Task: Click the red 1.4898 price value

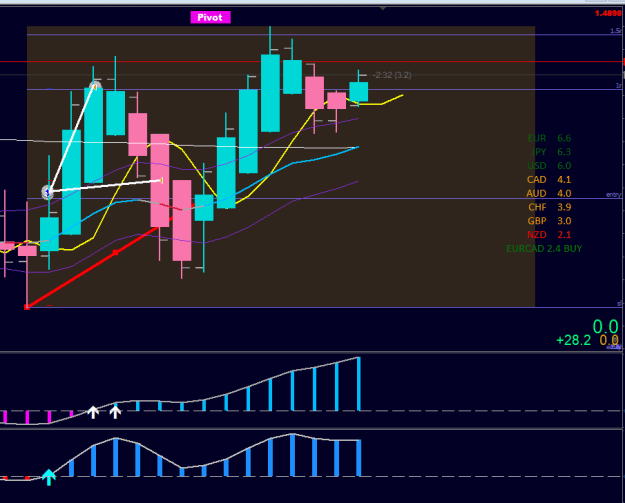Action: pyautogui.click(x=608, y=14)
